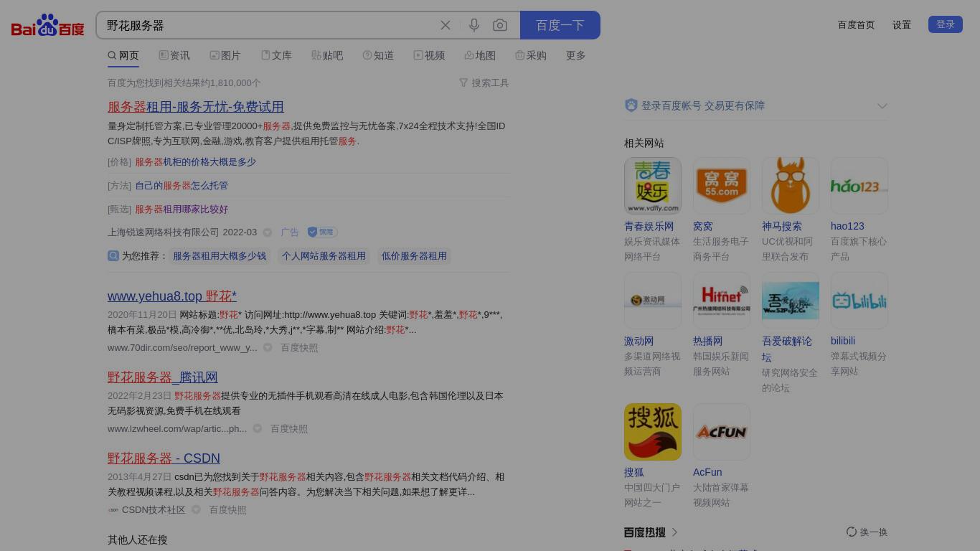Switch to the 知道 tab
Viewport: 980px width, 551px height.
click(x=378, y=55)
